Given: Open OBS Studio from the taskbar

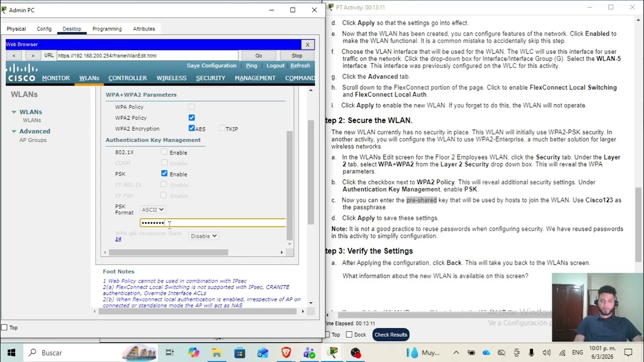Looking at the screenshot, I should coord(356,352).
